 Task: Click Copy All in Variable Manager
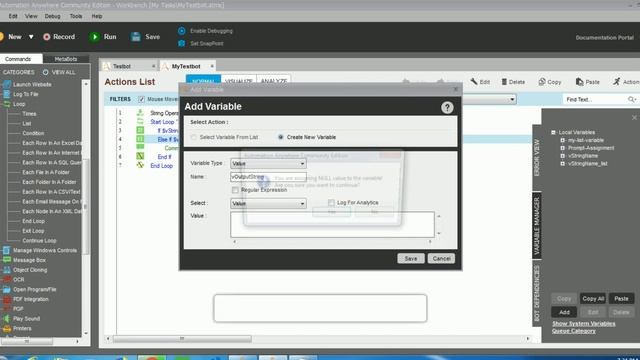tap(593, 299)
